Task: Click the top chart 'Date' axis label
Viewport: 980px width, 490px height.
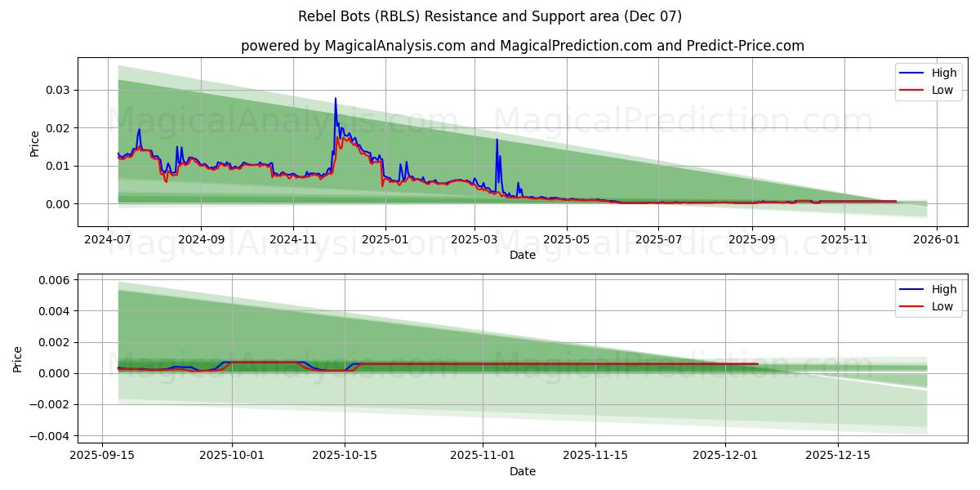Action: 523,255
